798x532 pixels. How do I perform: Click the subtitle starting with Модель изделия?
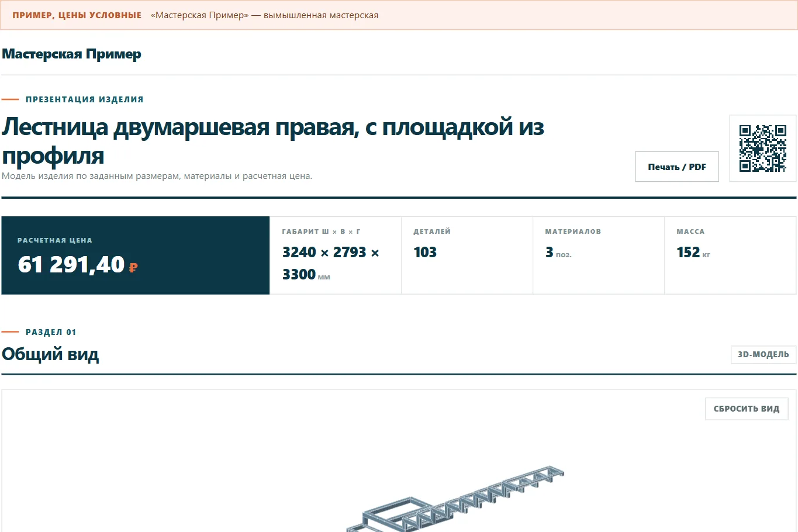157,176
